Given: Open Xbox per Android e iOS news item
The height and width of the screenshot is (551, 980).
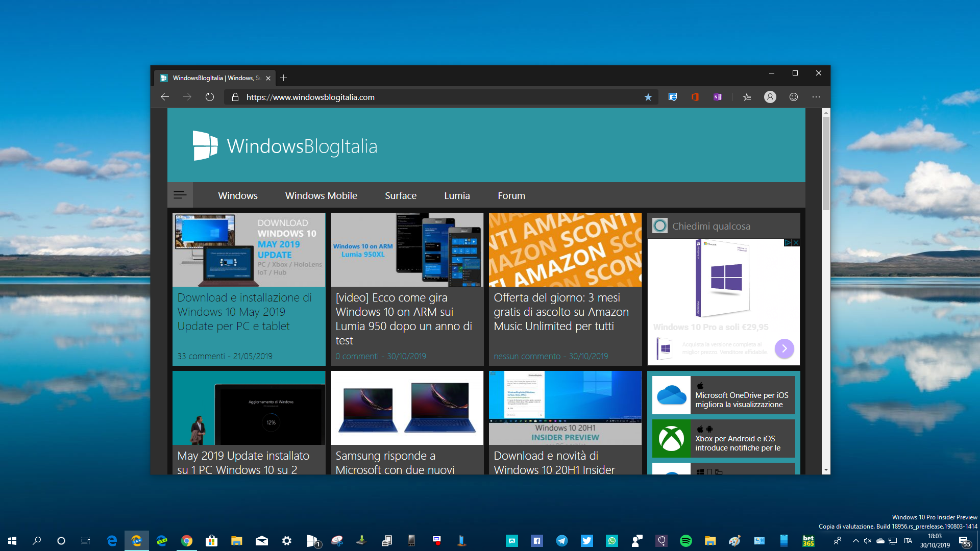Looking at the screenshot, I should coord(723,438).
